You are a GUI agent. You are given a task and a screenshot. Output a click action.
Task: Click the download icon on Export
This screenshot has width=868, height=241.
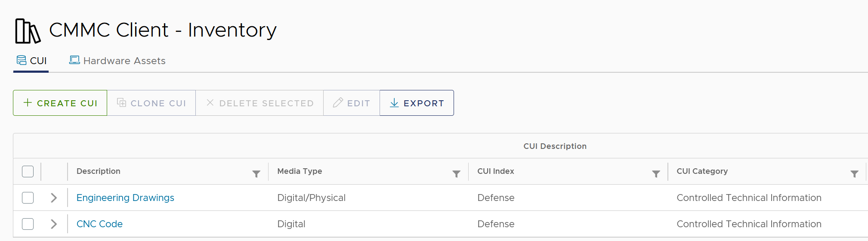point(394,103)
